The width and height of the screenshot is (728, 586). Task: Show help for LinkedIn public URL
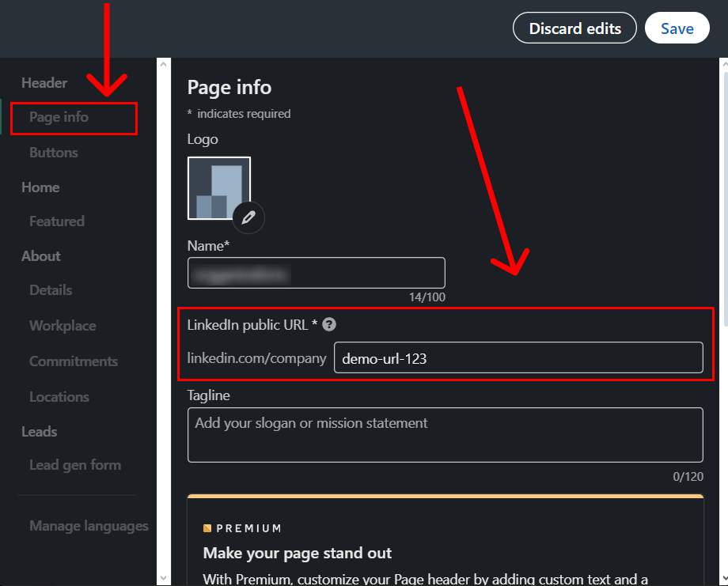[328, 325]
